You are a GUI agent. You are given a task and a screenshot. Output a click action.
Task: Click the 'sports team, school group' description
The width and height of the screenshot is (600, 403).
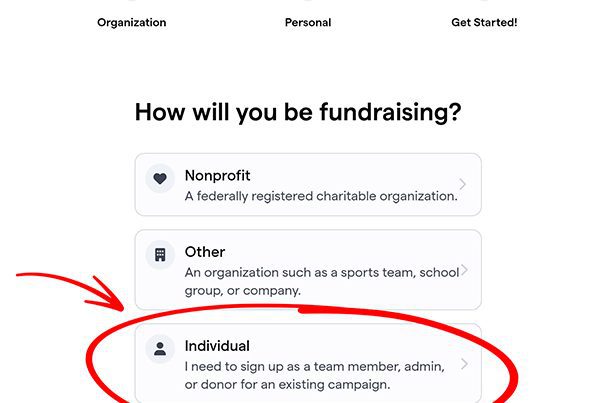[322, 281]
